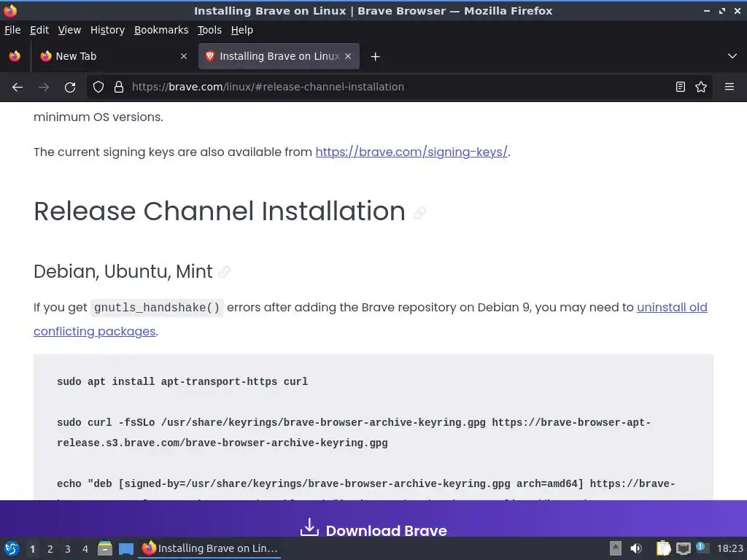Follow the uninstall old link
The width and height of the screenshot is (747, 560).
(672, 307)
